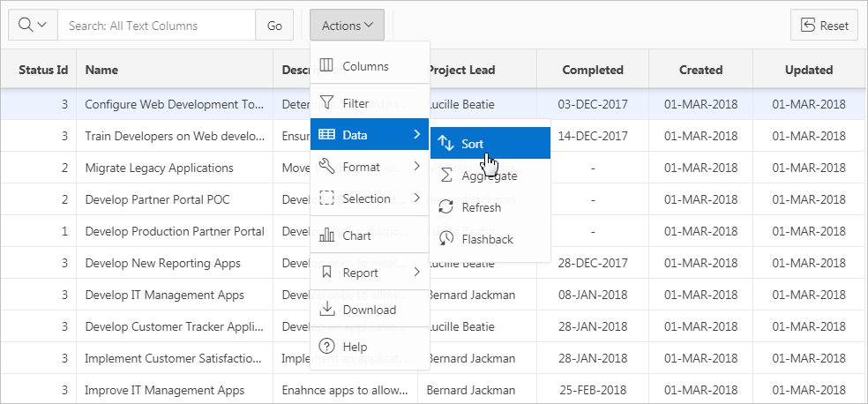This screenshot has height=404, width=868.
Task: Open the search column selector dropdown
Action: click(x=33, y=26)
